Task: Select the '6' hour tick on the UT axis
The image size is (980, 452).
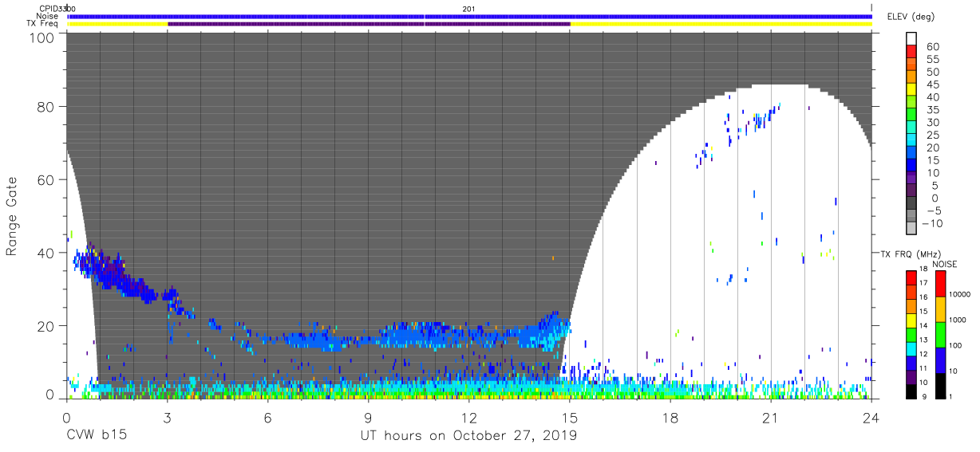Action: point(267,417)
